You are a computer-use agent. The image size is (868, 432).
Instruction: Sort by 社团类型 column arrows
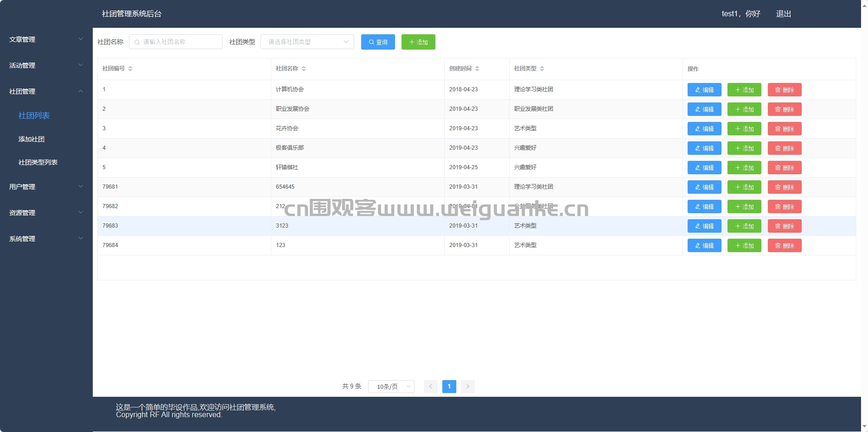click(x=542, y=69)
